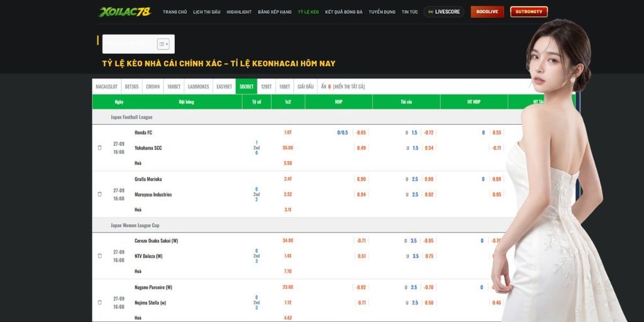Image resolution: width=644 pixels, height=322 pixels.
Task: Click the HDP column header
Action: tap(339, 102)
